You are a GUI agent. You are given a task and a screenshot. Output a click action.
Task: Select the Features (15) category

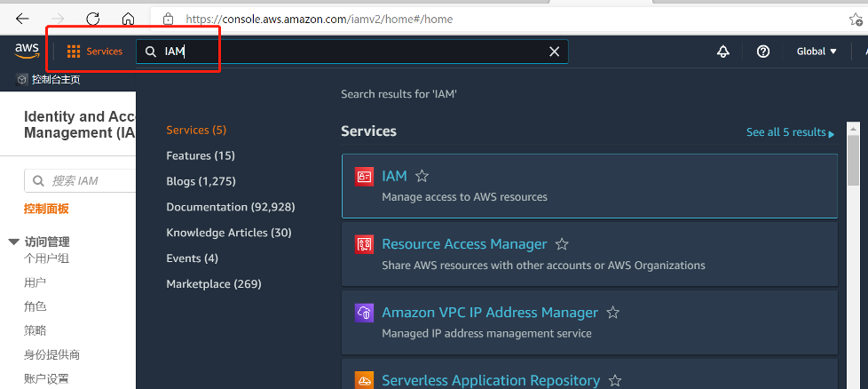pyautogui.click(x=201, y=155)
